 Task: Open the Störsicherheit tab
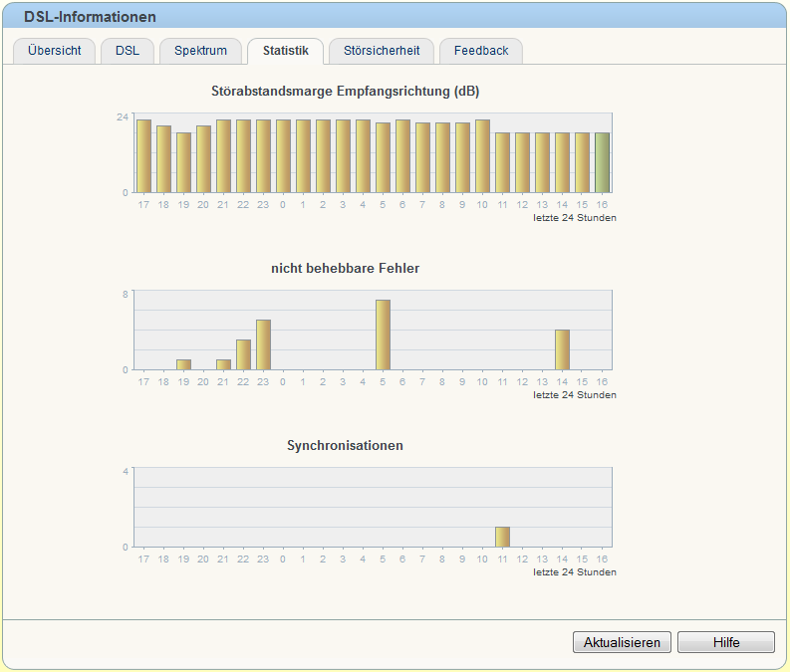tap(382, 51)
